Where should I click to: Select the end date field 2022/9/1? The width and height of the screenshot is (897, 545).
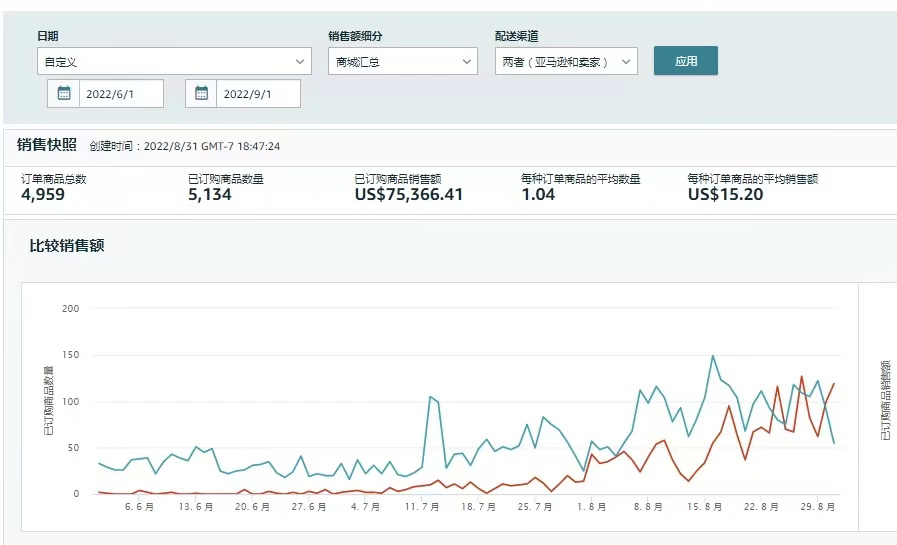(258, 93)
